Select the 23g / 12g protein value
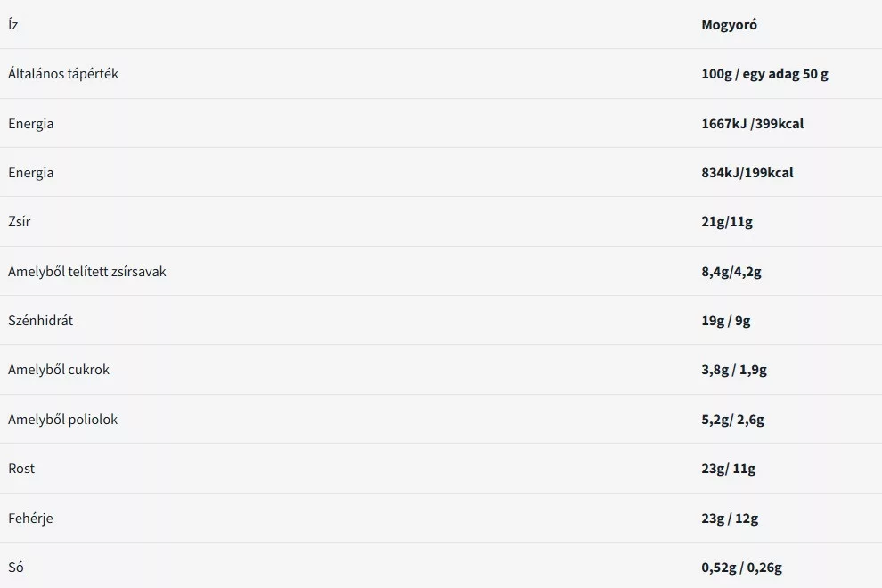Image resolution: width=882 pixels, height=588 pixels. click(730, 519)
